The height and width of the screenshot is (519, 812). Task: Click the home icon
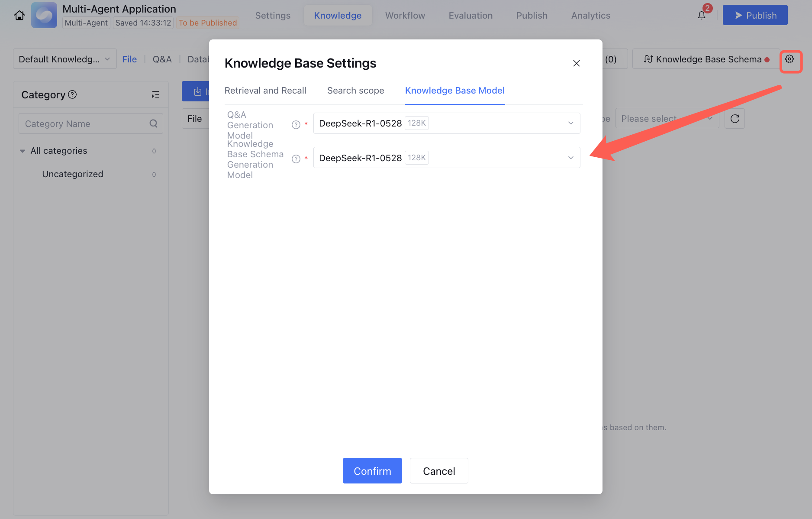coord(19,16)
